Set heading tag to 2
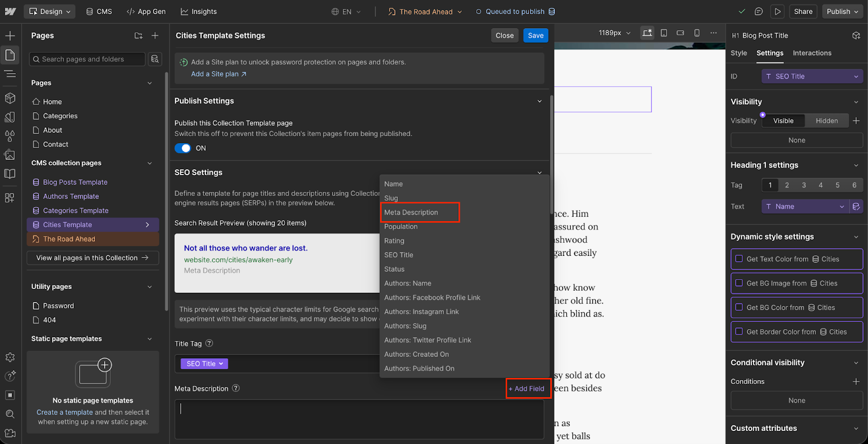 pyautogui.click(x=787, y=185)
